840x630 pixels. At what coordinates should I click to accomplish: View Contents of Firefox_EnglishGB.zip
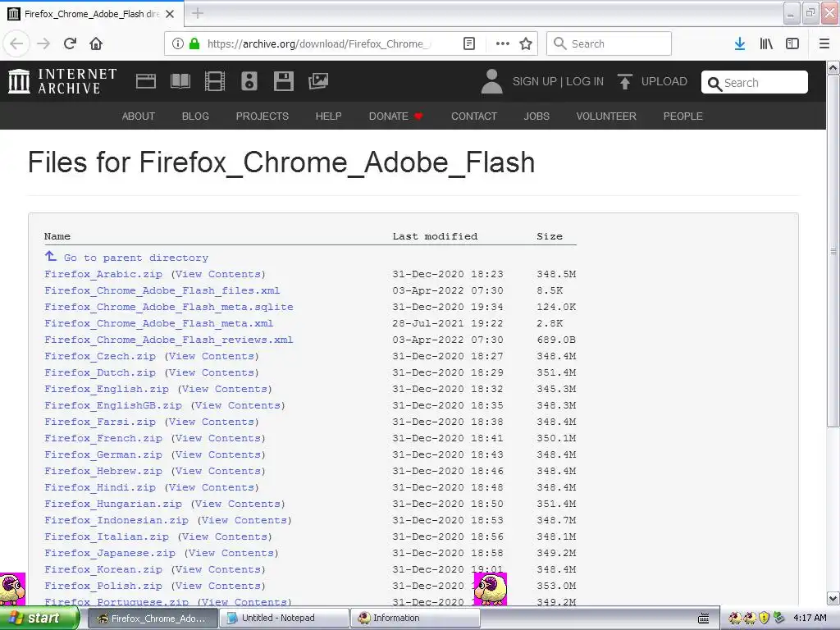click(x=238, y=405)
